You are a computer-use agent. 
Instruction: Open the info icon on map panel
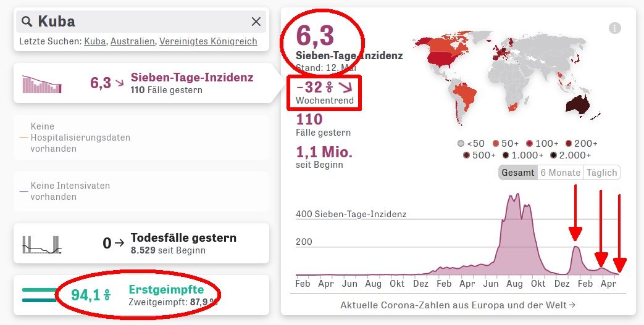(x=614, y=28)
